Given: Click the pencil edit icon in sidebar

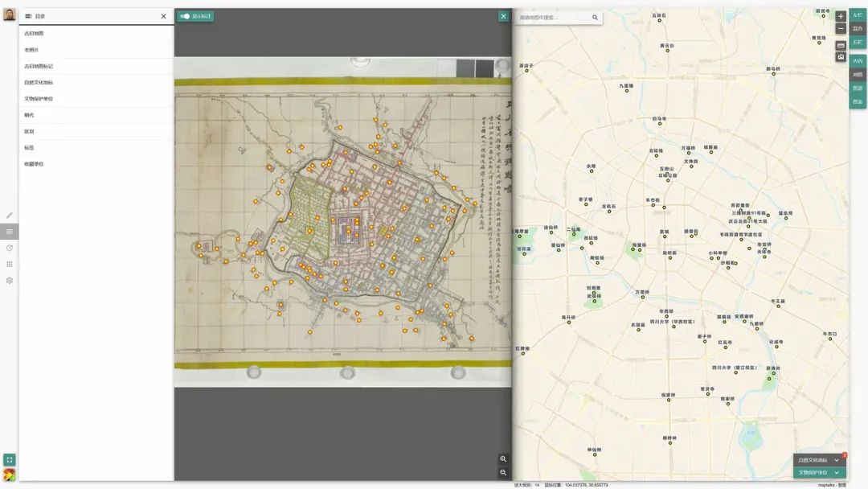Looking at the screenshot, I should 10,216.
